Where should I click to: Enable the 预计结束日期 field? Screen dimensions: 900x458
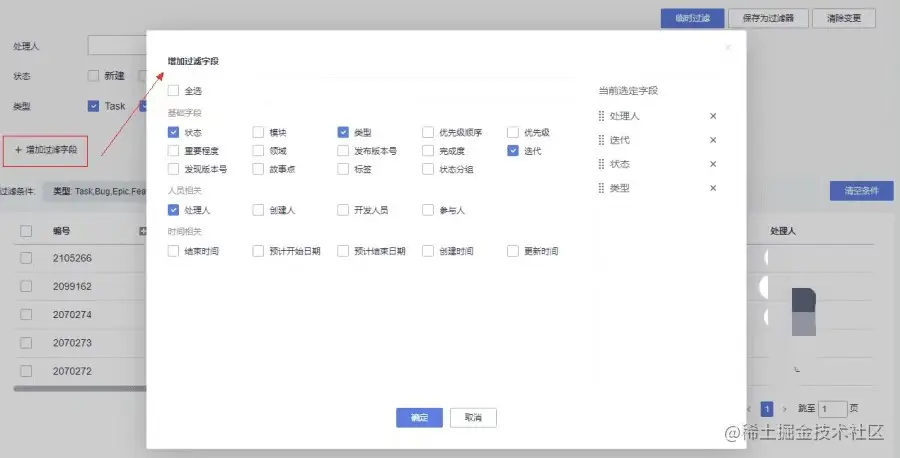pyautogui.click(x=343, y=251)
